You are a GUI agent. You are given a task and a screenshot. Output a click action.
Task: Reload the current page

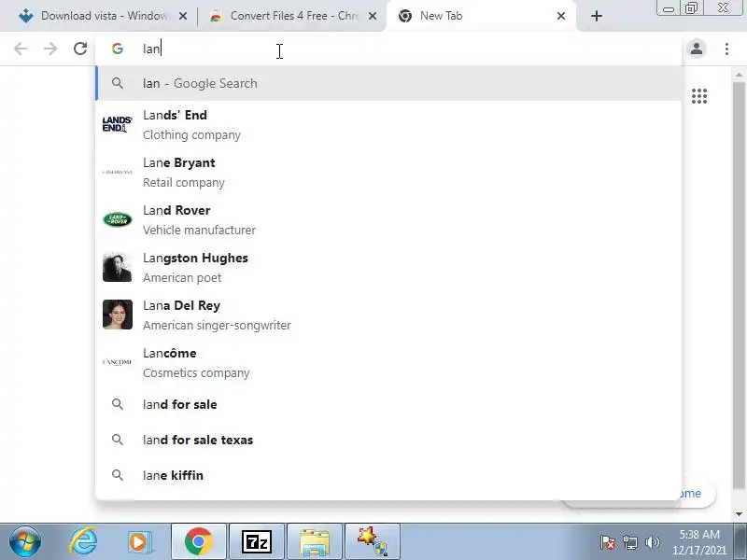80,49
